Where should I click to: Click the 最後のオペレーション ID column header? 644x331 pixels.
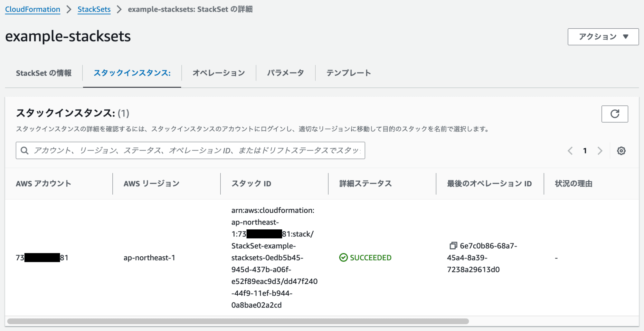tap(489, 184)
